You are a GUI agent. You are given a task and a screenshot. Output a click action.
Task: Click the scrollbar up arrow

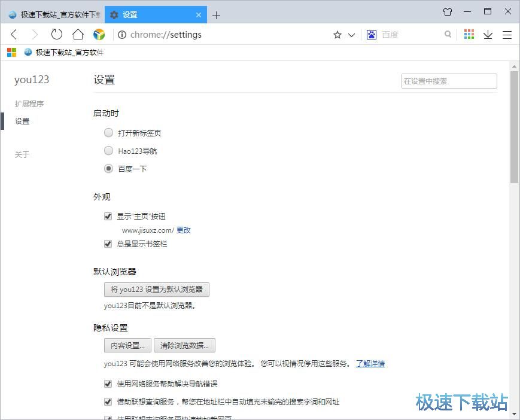coord(514,66)
